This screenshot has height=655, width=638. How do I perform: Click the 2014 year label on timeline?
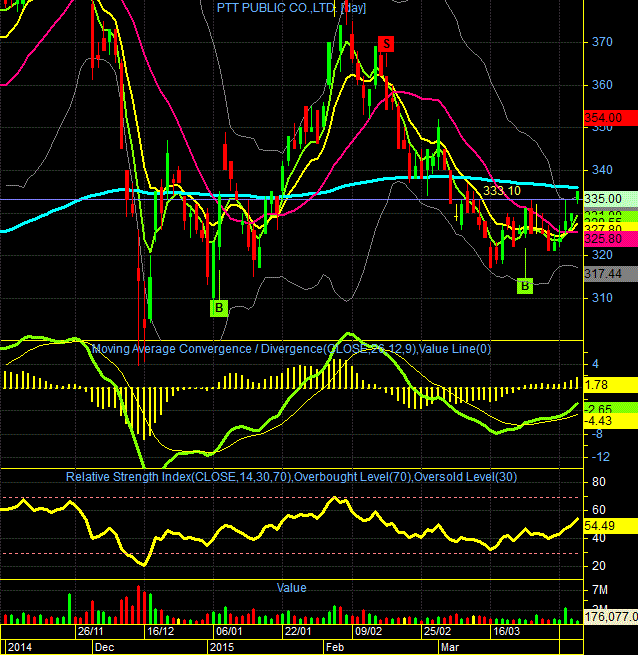tap(20, 647)
